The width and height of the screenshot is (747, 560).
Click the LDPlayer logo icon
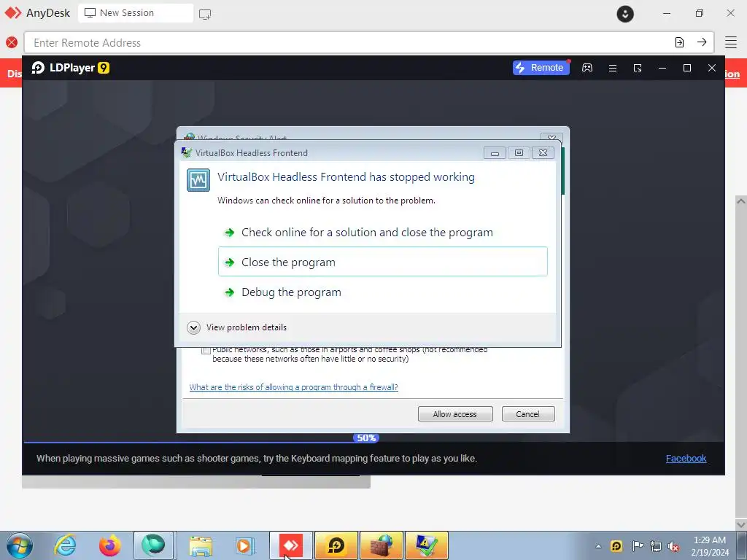[x=38, y=68]
